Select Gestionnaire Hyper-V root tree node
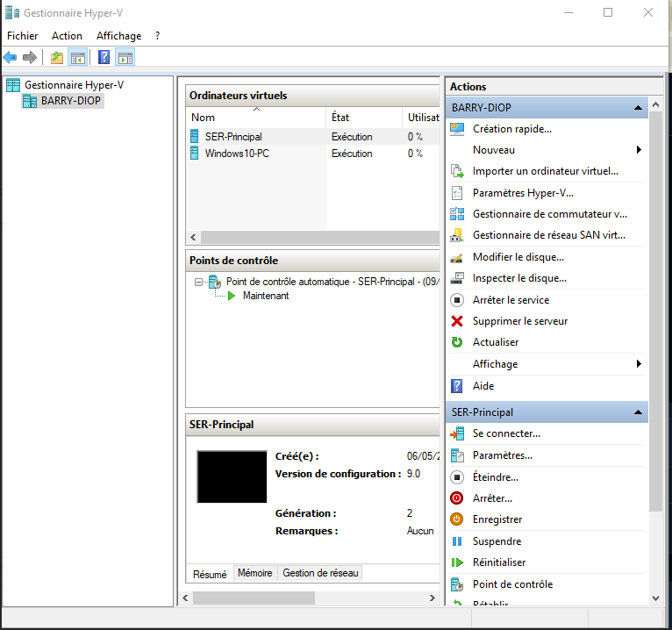This screenshot has height=630, width=672. point(66,85)
